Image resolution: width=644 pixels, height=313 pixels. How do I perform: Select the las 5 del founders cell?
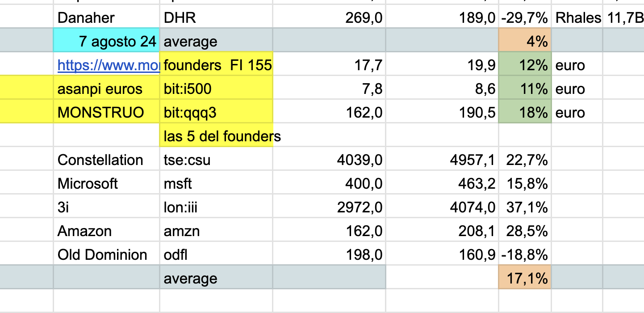pyautogui.click(x=216, y=136)
